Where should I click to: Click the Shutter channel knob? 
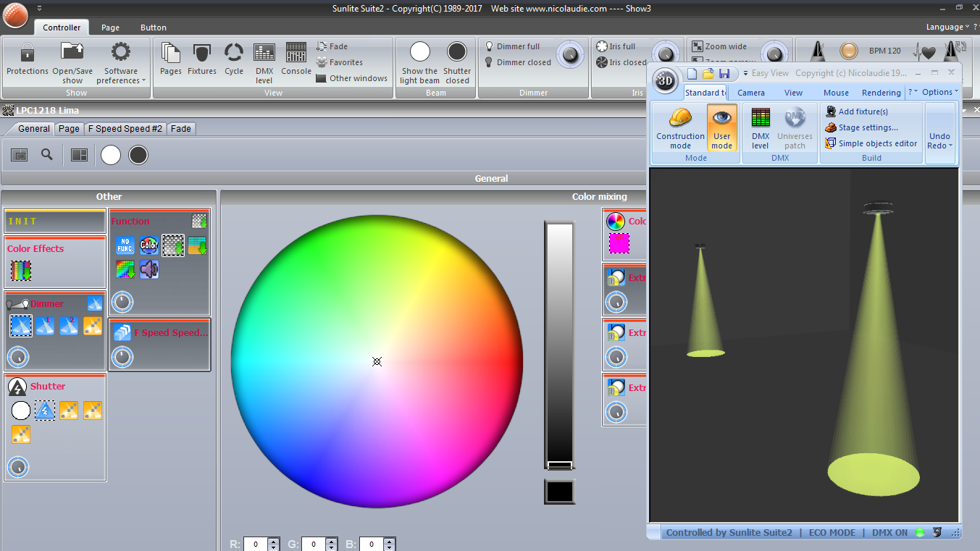pos(18,467)
